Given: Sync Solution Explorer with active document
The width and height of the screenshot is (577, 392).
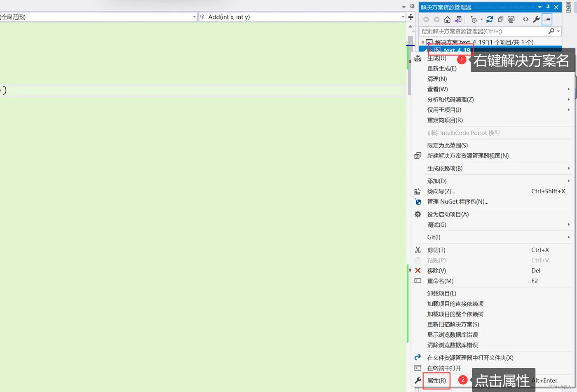Looking at the screenshot, I should click(458, 19).
